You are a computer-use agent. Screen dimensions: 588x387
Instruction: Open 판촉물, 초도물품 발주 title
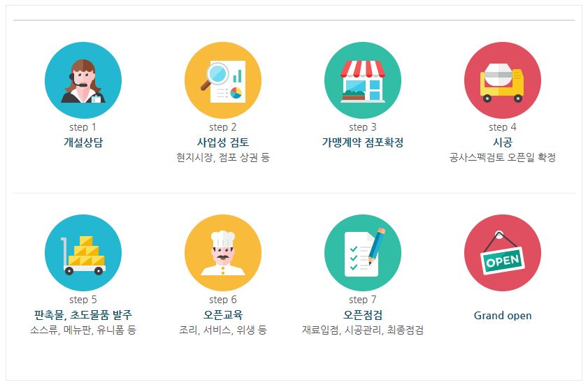(83, 314)
